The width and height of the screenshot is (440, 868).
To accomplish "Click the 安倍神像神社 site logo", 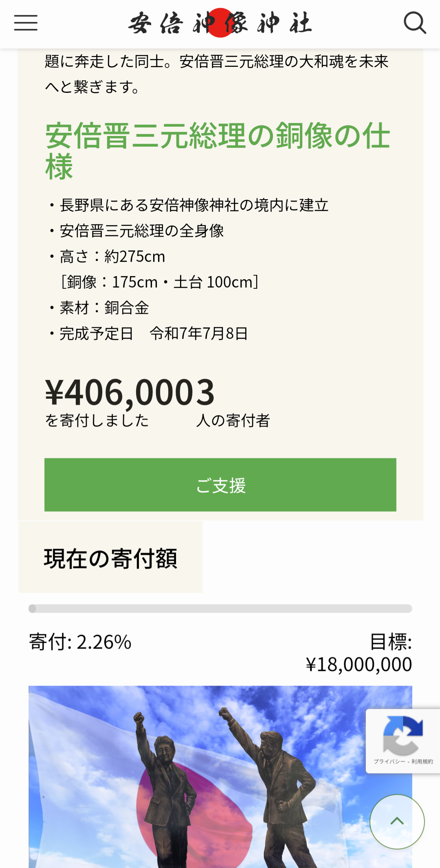I will (220, 23).
